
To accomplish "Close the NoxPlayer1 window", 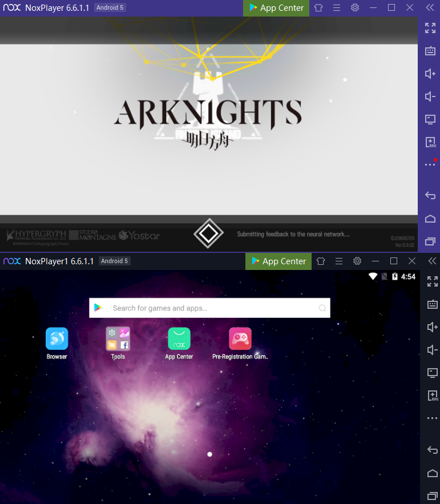I will 412,261.
